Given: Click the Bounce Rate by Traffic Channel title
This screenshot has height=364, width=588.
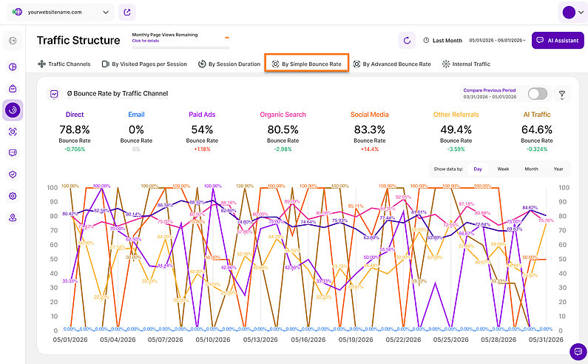Looking at the screenshot, I should point(118,94).
